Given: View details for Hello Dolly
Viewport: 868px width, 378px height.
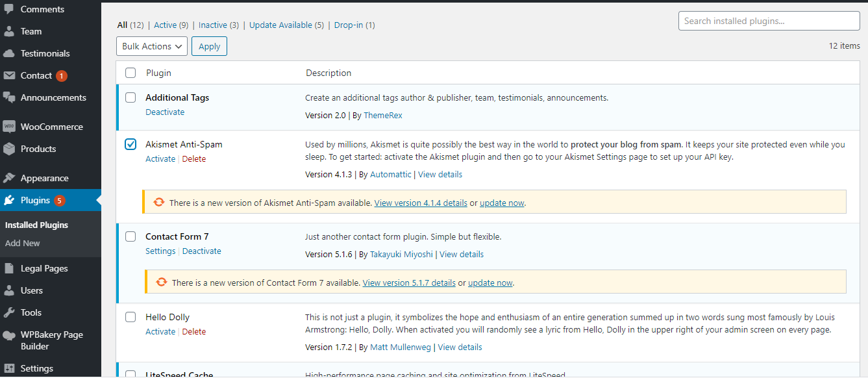Looking at the screenshot, I should click(460, 347).
